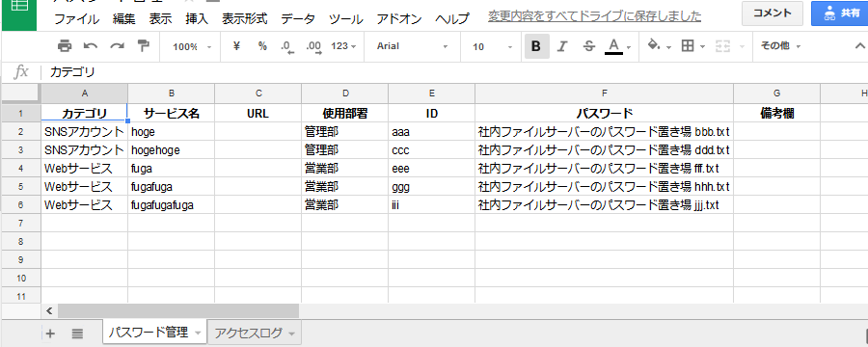
Task: Switch to the アクセスログ sheet tab
Action: pos(248,333)
